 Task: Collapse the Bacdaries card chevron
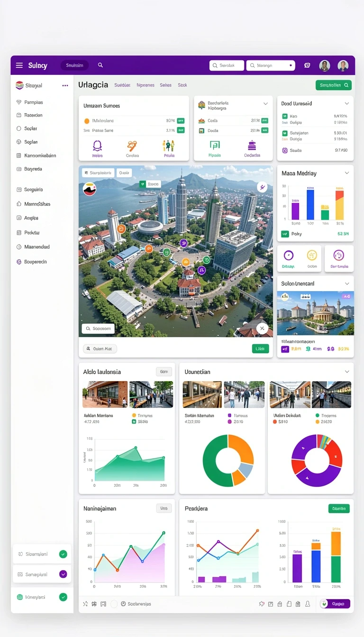click(265, 103)
